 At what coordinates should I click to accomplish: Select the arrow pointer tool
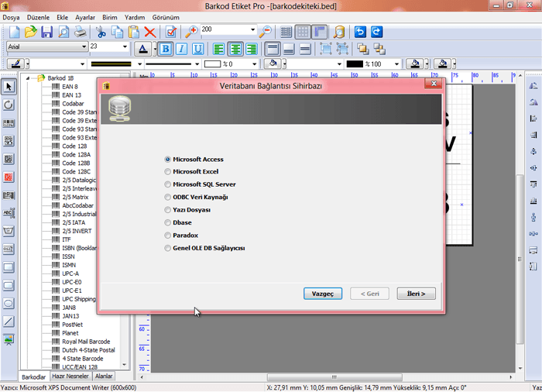(x=9, y=87)
